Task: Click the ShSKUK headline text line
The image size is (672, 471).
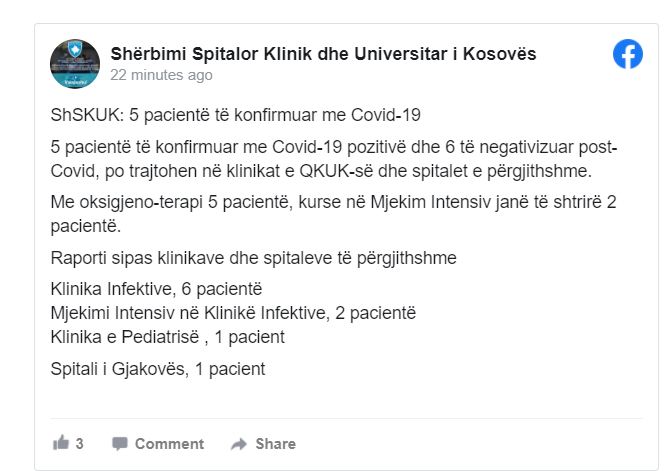Action: pyautogui.click(x=235, y=115)
